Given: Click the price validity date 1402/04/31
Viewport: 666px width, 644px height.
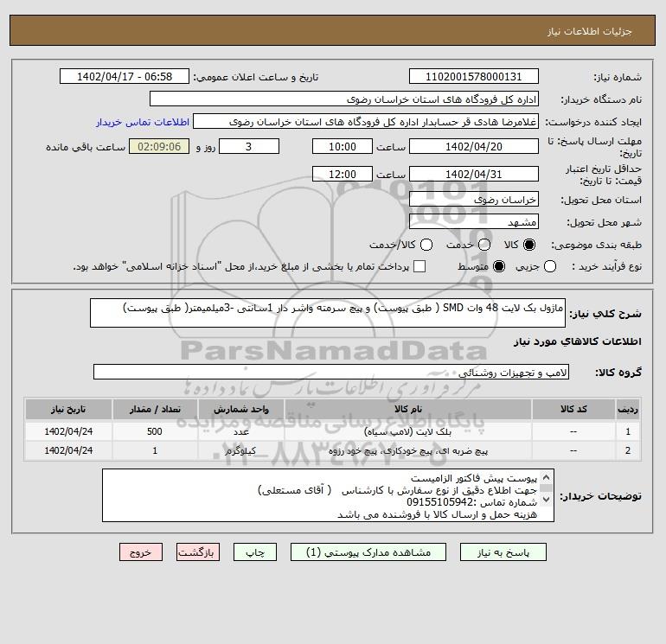Looking at the screenshot, I should [x=474, y=174].
